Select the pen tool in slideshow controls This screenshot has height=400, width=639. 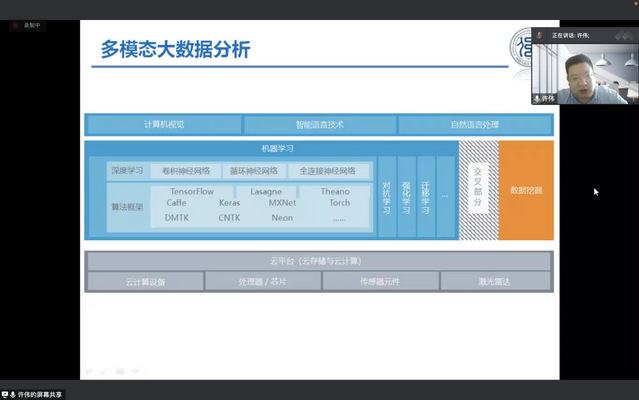click(103, 371)
